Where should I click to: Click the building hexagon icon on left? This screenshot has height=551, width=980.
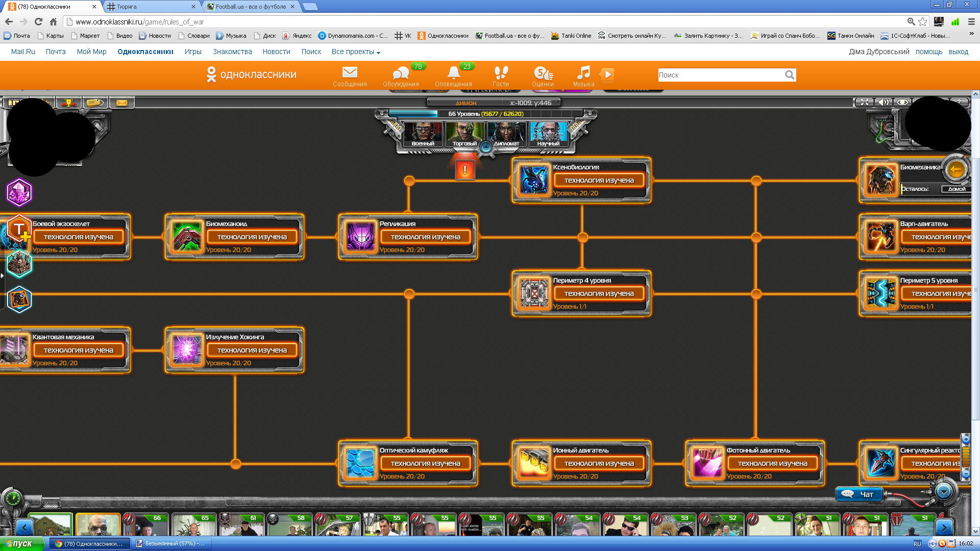click(19, 263)
